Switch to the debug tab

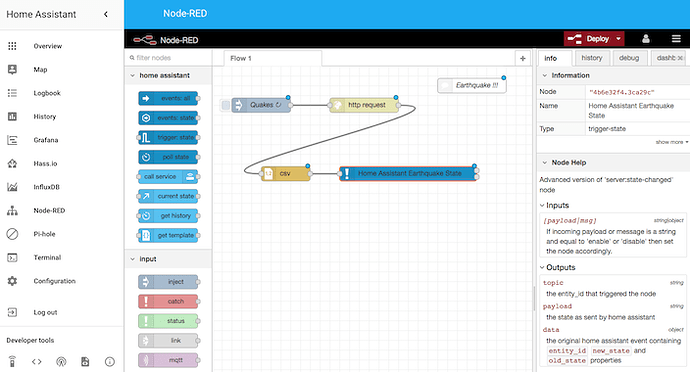pyautogui.click(x=629, y=58)
